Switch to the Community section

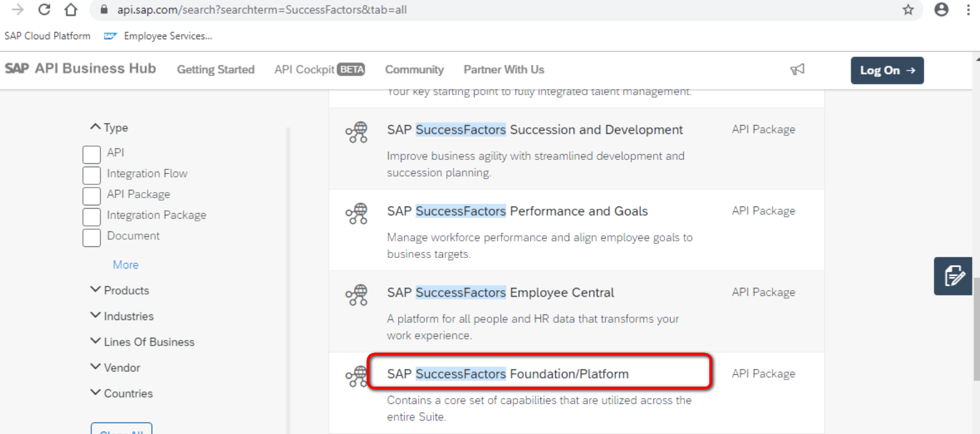[x=414, y=69]
